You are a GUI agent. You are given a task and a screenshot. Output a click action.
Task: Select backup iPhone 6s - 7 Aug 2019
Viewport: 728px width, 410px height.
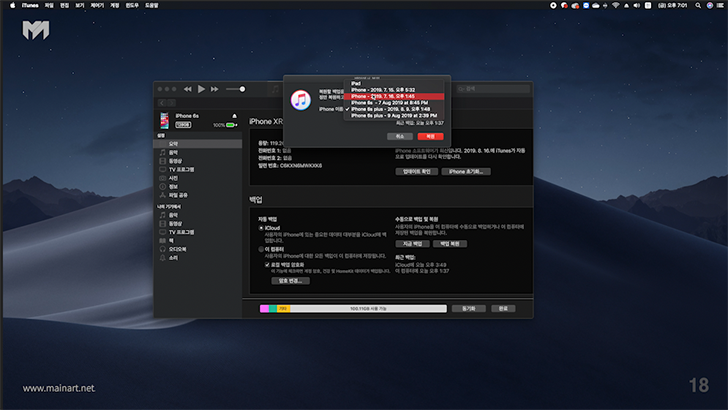(394, 103)
